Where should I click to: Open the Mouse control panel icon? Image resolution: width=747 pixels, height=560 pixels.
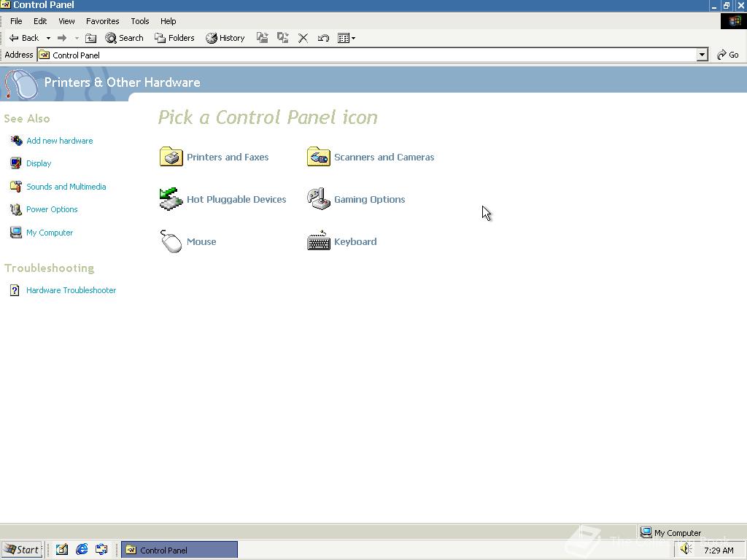171,241
